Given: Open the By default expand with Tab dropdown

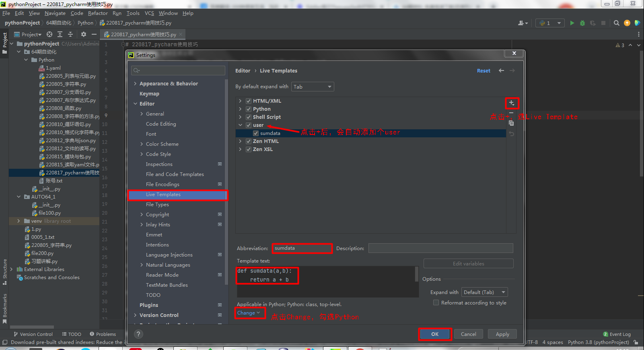Looking at the screenshot, I should click(x=313, y=87).
